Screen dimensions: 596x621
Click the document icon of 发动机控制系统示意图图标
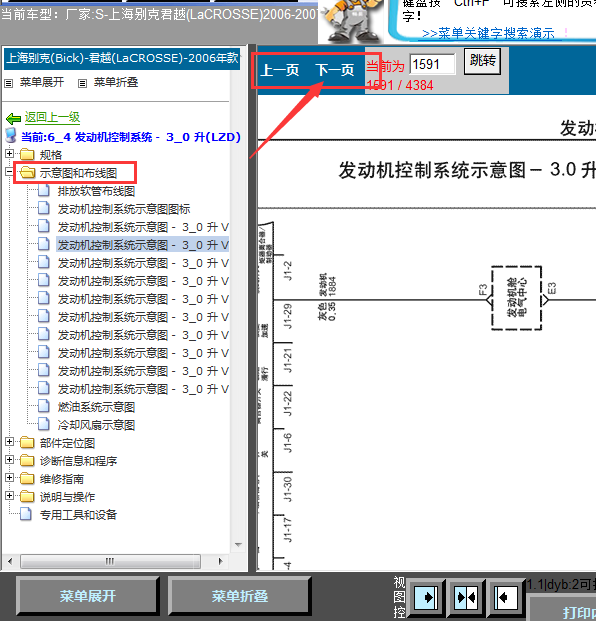tap(44, 208)
